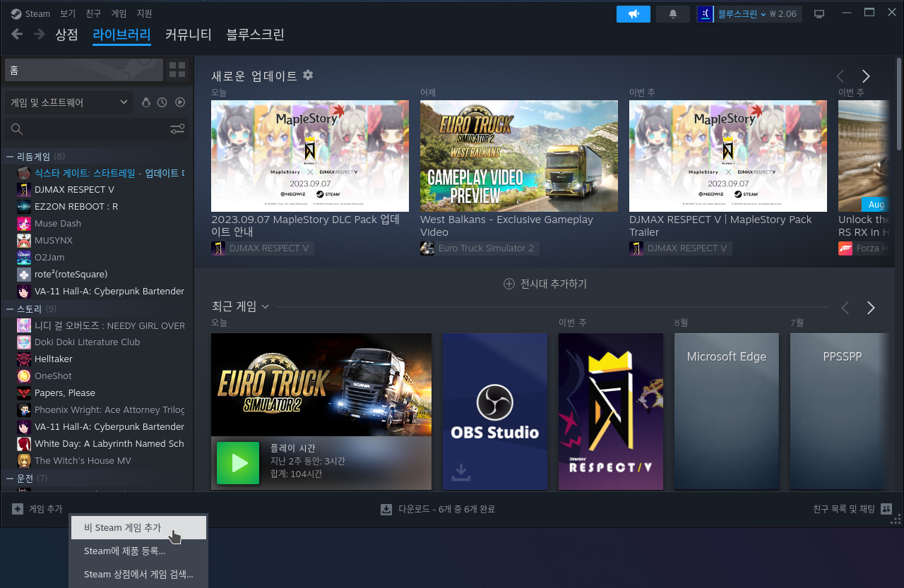
Task: Open the notifications bell
Action: tap(673, 14)
